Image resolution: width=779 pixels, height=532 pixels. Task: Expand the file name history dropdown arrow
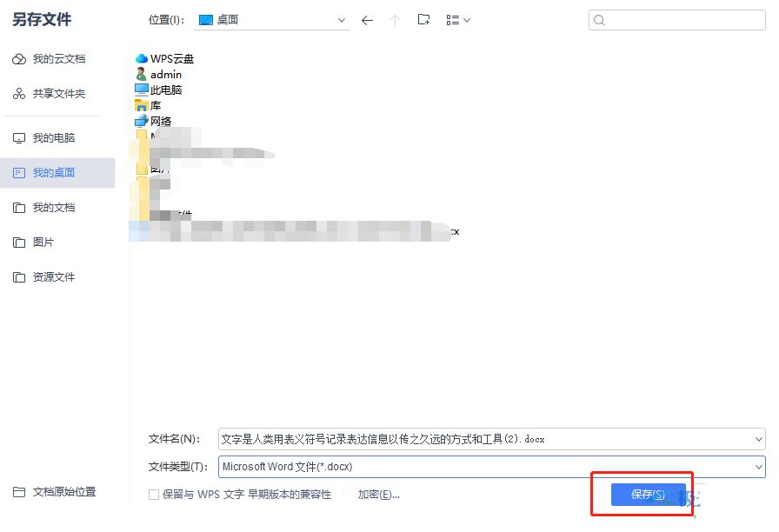tap(759, 439)
